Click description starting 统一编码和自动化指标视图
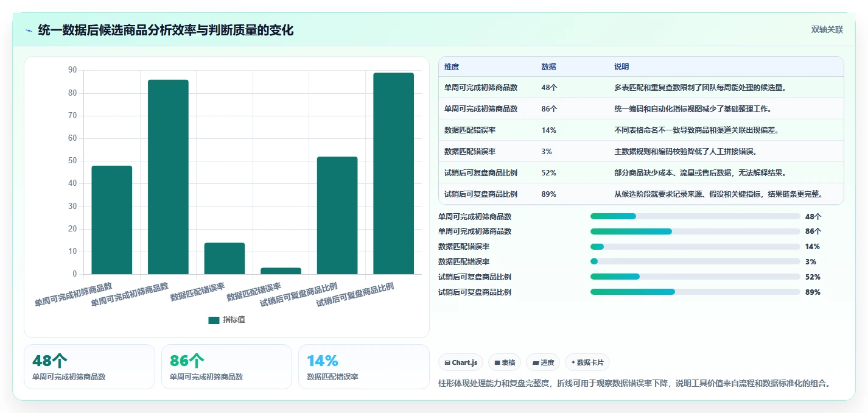The width and height of the screenshot is (868, 413). tap(695, 109)
